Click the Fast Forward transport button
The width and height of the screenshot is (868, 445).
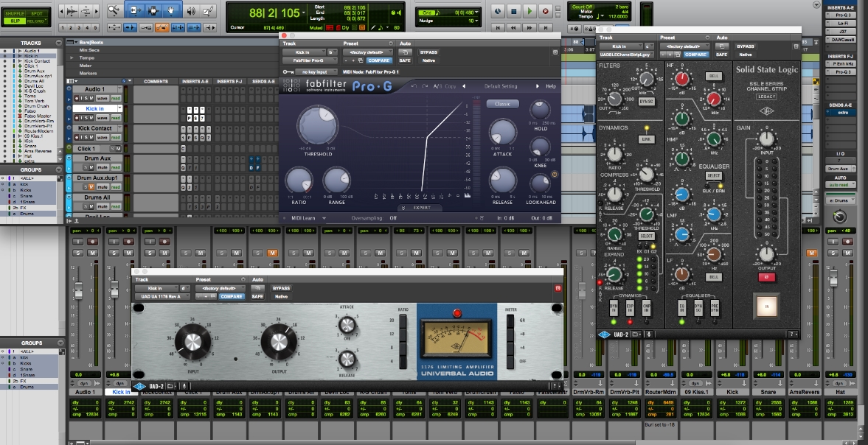click(530, 28)
